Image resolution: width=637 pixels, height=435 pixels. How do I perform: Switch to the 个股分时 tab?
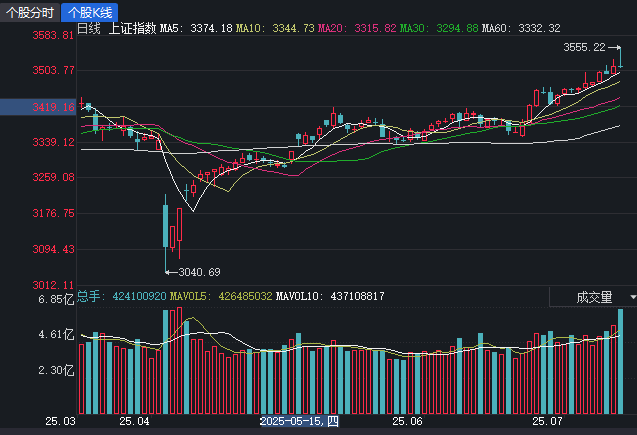tap(30, 13)
